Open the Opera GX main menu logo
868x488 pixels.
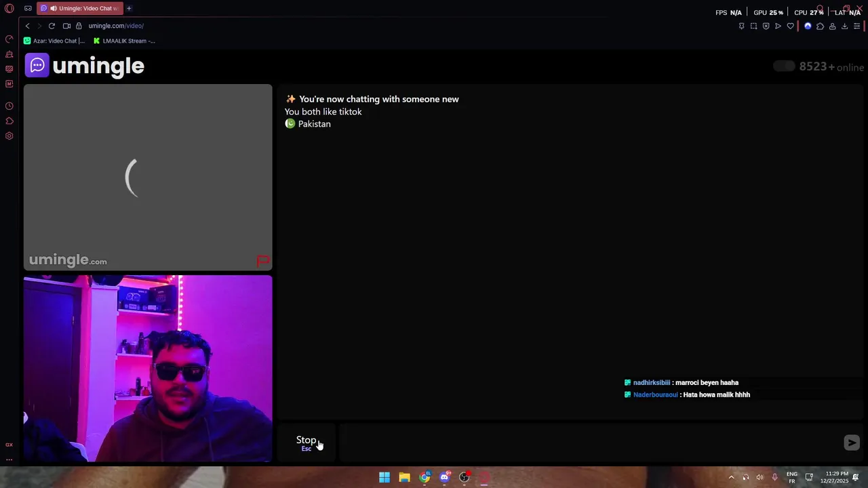pyautogui.click(x=9, y=9)
